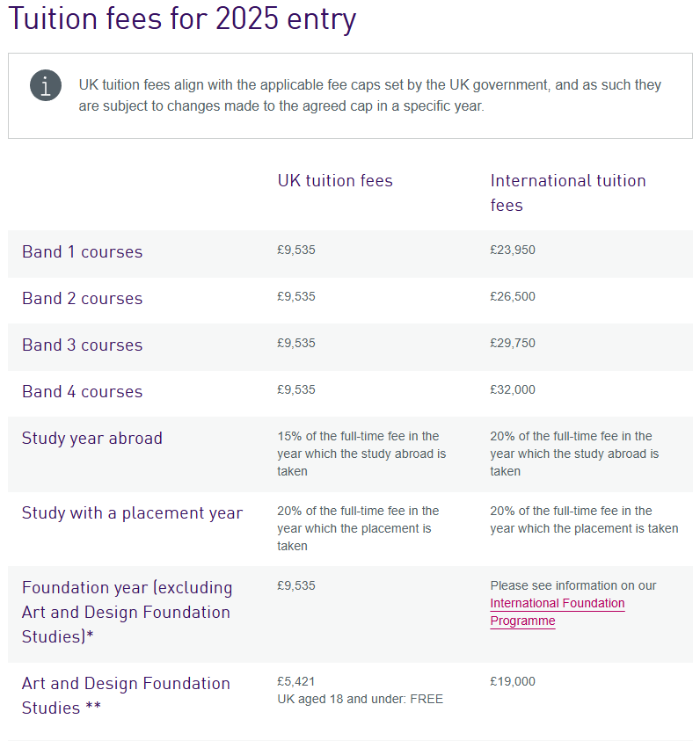The image size is (700, 748).
Task: Click 'Study with a placement year' label
Action: tap(132, 513)
